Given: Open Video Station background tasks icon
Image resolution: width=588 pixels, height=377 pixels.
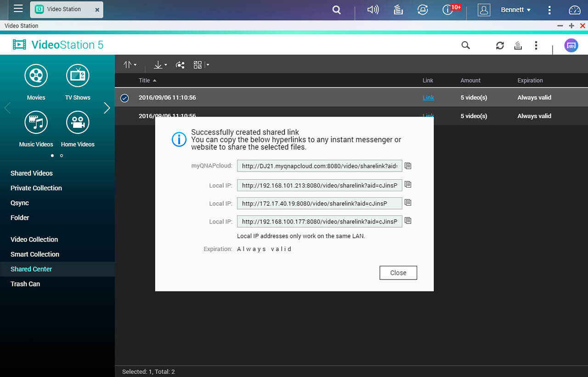Looking at the screenshot, I should (x=518, y=45).
